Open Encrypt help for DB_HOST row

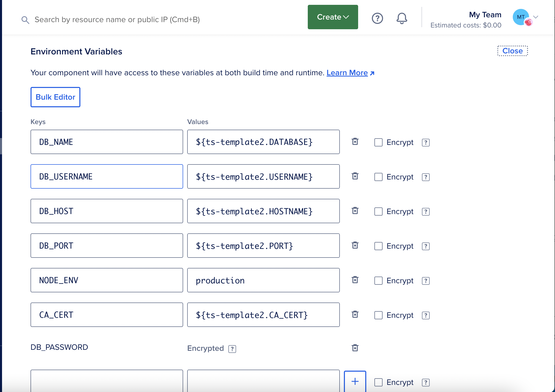426,212
